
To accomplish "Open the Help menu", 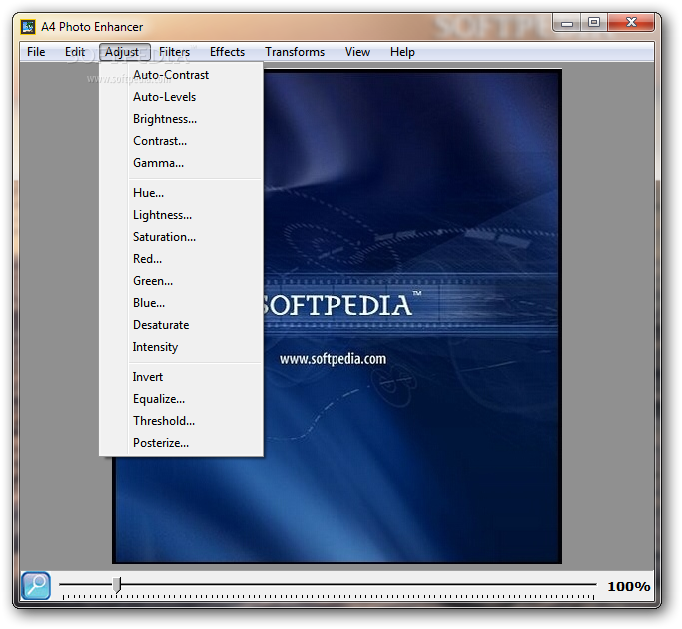I will [402, 52].
